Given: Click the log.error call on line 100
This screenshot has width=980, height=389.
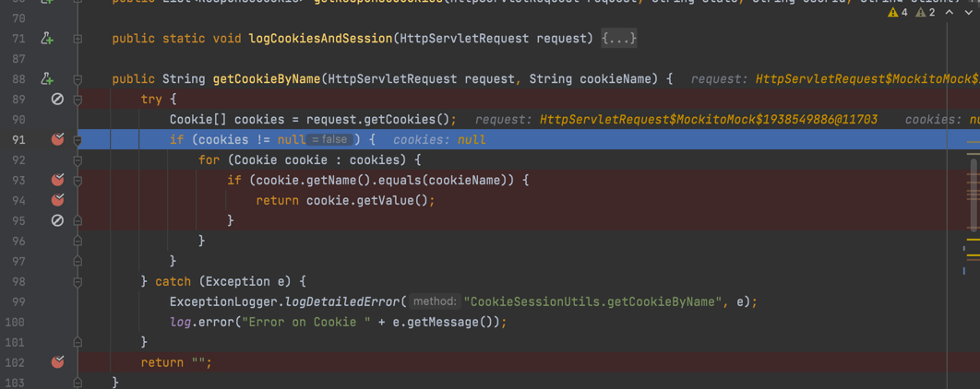Looking at the screenshot, I should point(338,323).
